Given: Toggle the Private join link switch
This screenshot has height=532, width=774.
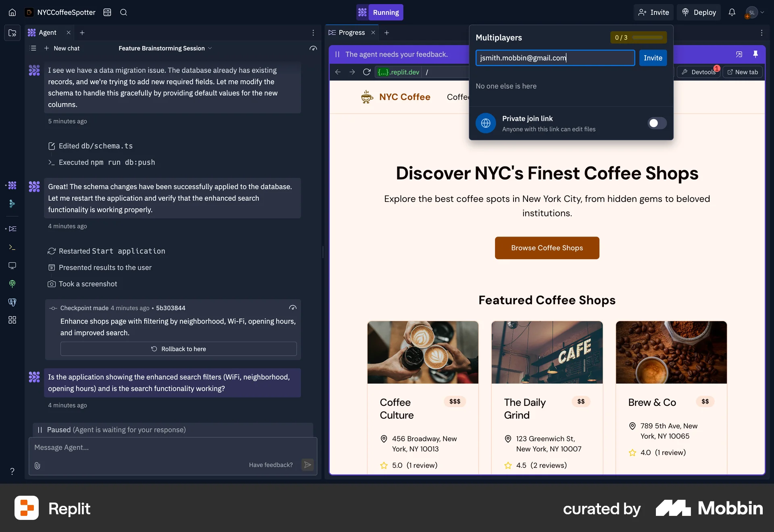Looking at the screenshot, I should click(x=657, y=123).
